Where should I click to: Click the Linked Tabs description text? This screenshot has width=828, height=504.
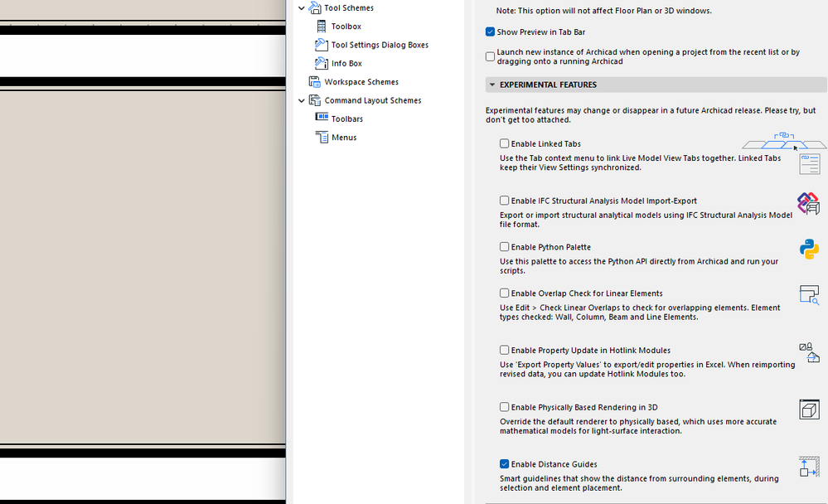pyautogui.click(x=640, y=162)
